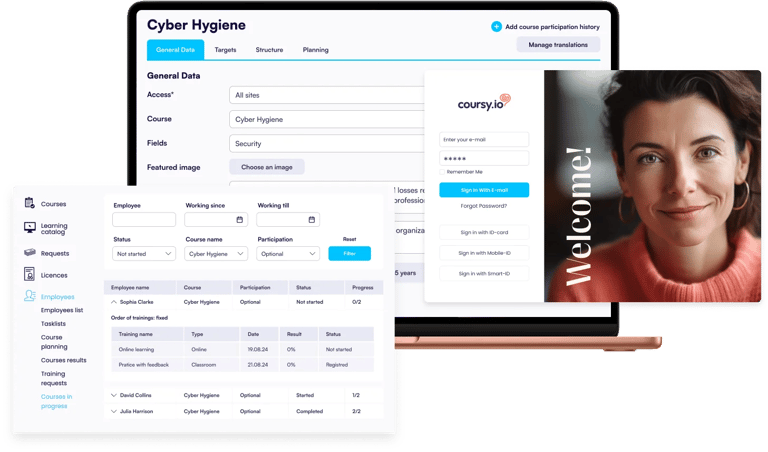Toggle the Remember Me checkbox
This screenshot has height=452, width=768.
click(442, 172)
